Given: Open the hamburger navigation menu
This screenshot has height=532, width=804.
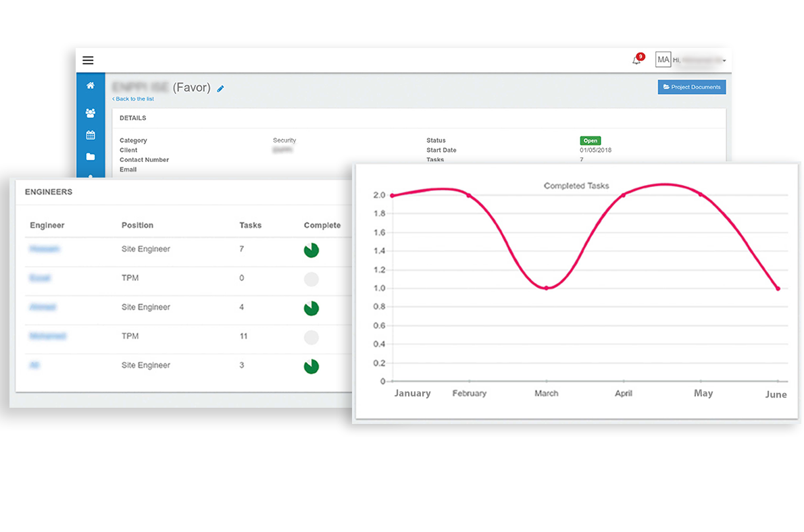Looking at the screenshot, I should (x=88, y=60).
